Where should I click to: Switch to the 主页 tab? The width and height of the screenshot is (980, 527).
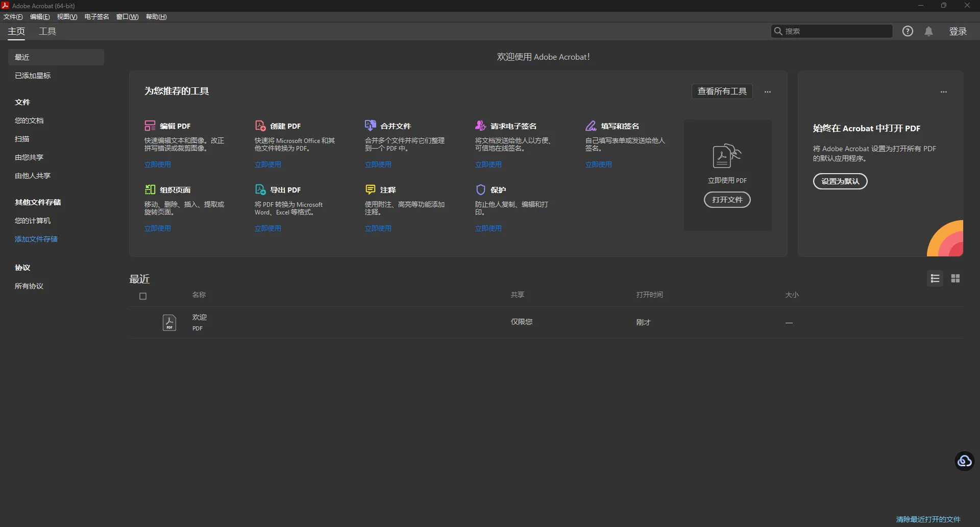coord(16,31)
